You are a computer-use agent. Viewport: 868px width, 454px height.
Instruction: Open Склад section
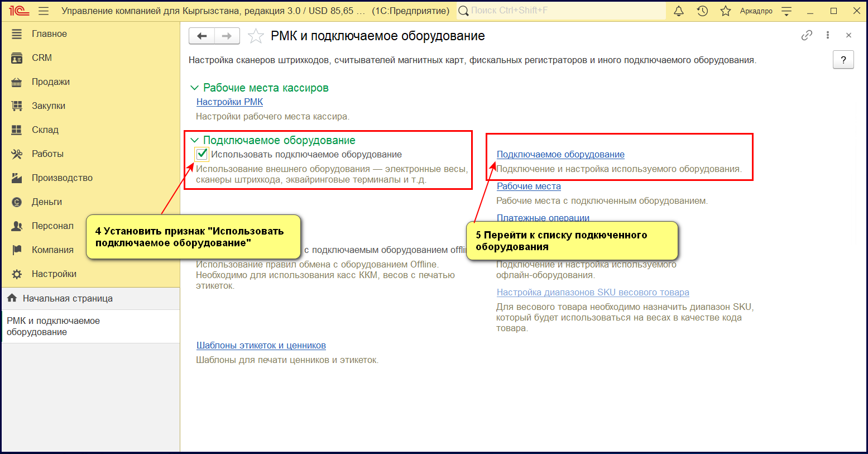45,130
